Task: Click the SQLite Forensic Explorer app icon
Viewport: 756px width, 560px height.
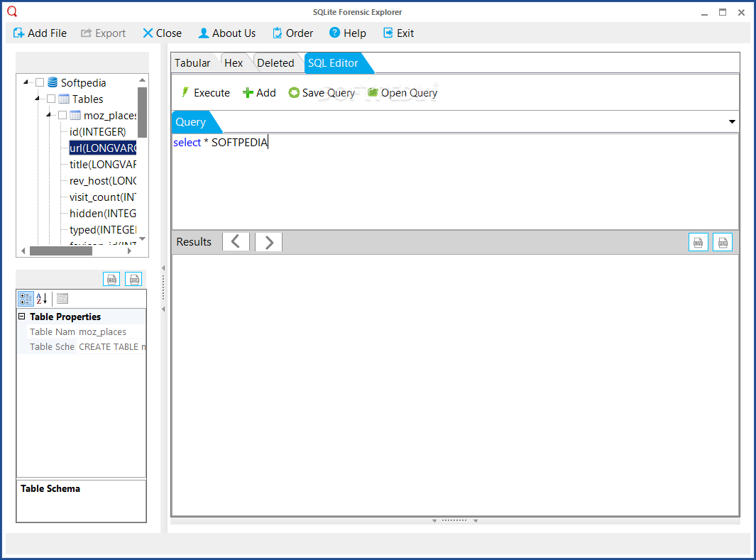Action: click(12, 11)
